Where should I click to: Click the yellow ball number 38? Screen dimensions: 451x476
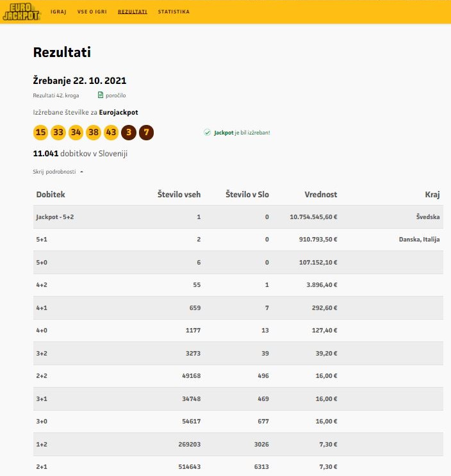pyautogui.click(x=94, y=133)
